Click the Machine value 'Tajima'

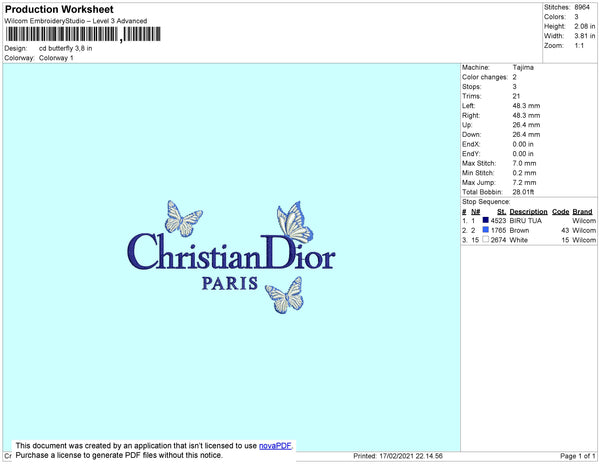coord(523,67)
